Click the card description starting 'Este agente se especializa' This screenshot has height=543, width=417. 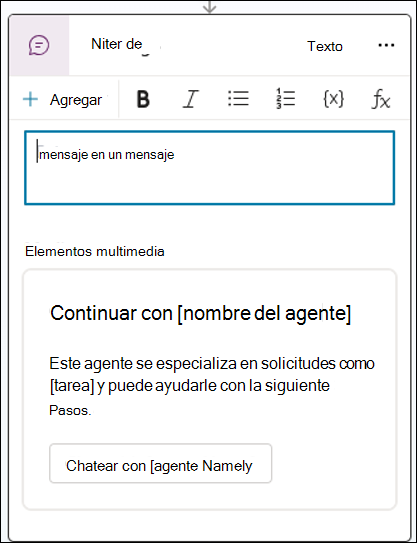click(212, 386)
